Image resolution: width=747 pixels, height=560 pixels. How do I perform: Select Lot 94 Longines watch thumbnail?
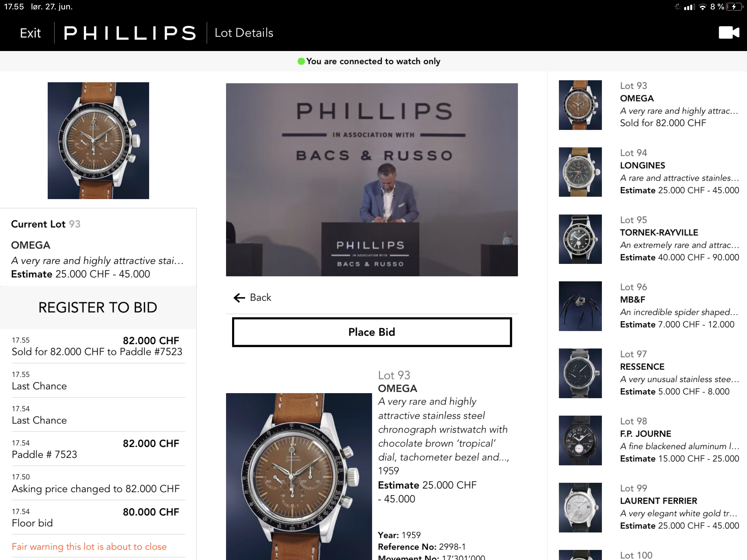click(580, 172)
